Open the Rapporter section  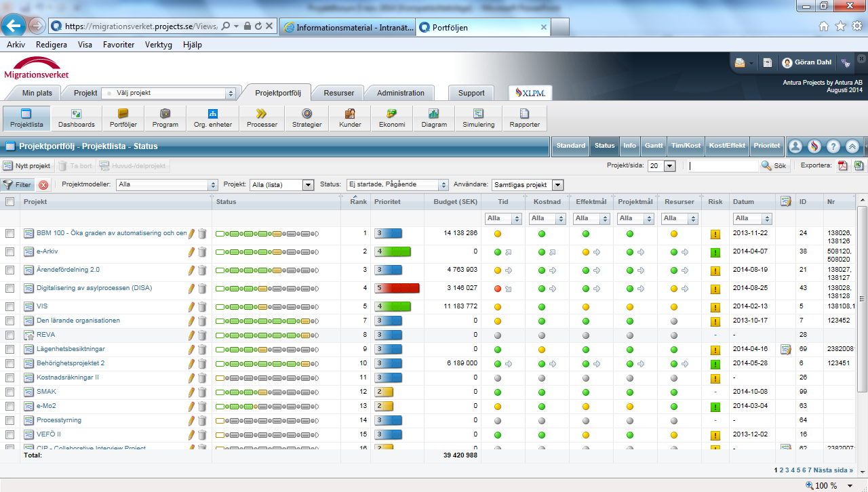point(524,118)
